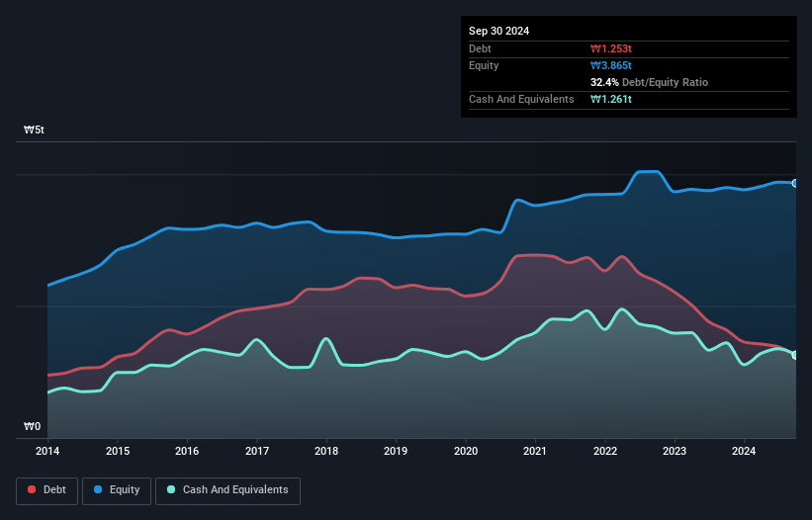Click the ₩3.865t equity value
The height and width of the screenshot is (520, 812).
coord(611,65)
